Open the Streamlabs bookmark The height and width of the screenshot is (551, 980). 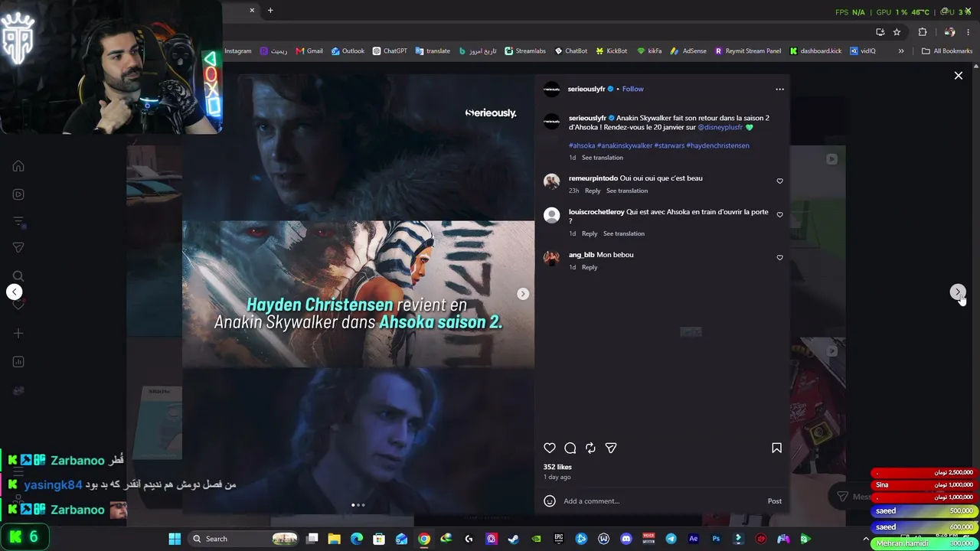point(525,51)
